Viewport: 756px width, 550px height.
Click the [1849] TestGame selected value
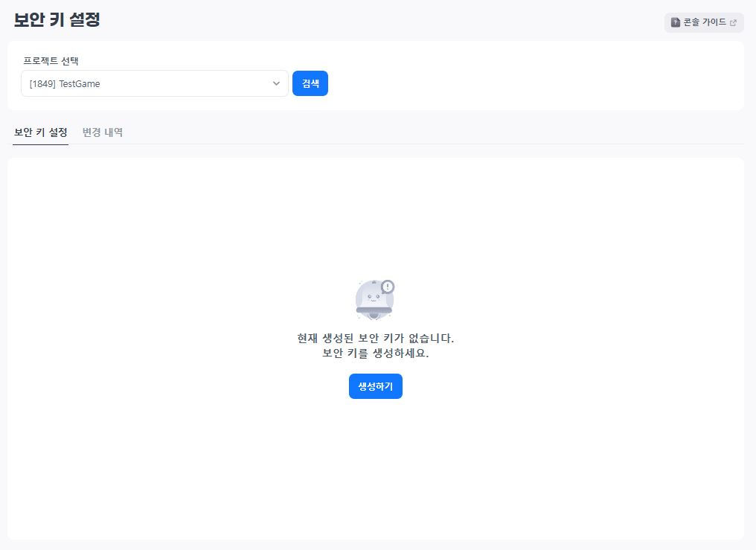coord(65,84)
